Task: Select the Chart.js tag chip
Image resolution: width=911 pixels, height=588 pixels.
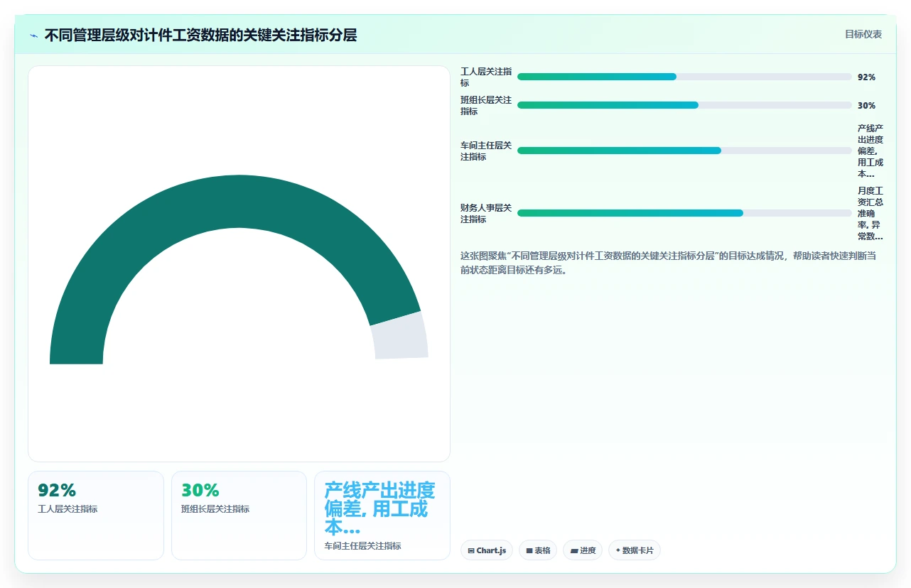Action: point(487,550)
